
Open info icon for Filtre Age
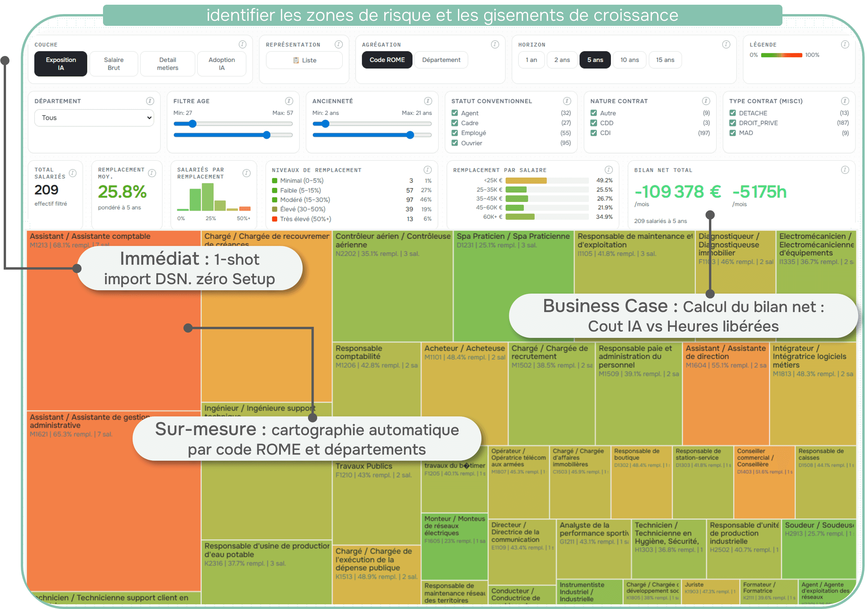point(289,101)
